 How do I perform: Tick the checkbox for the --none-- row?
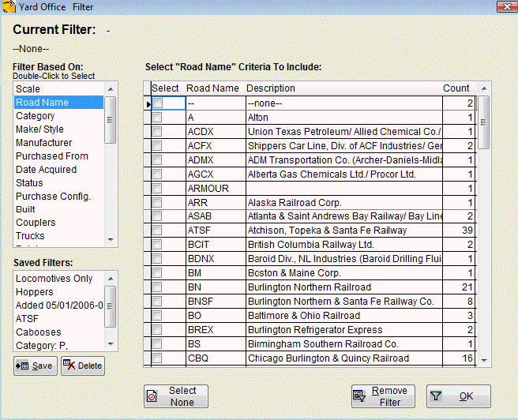pyautogui.click(x=158, y=103)
